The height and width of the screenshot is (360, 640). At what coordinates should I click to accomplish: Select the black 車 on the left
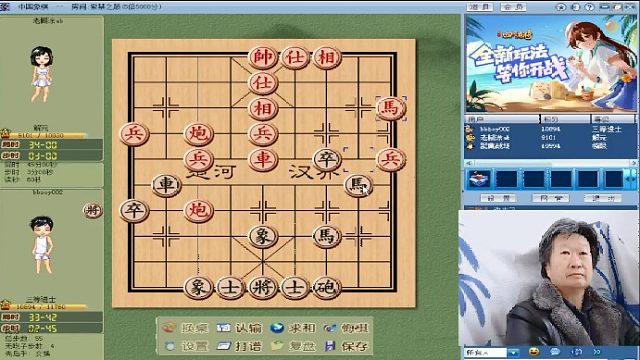166,185
